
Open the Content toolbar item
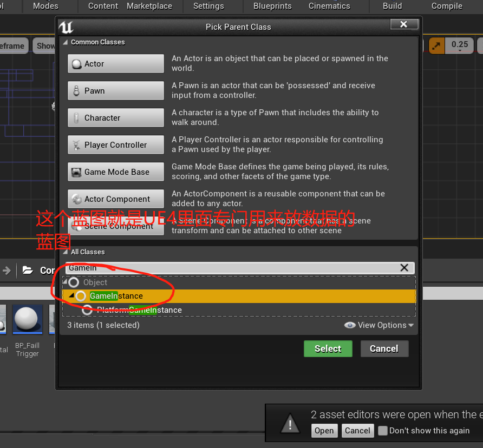[x=103, y=6]
